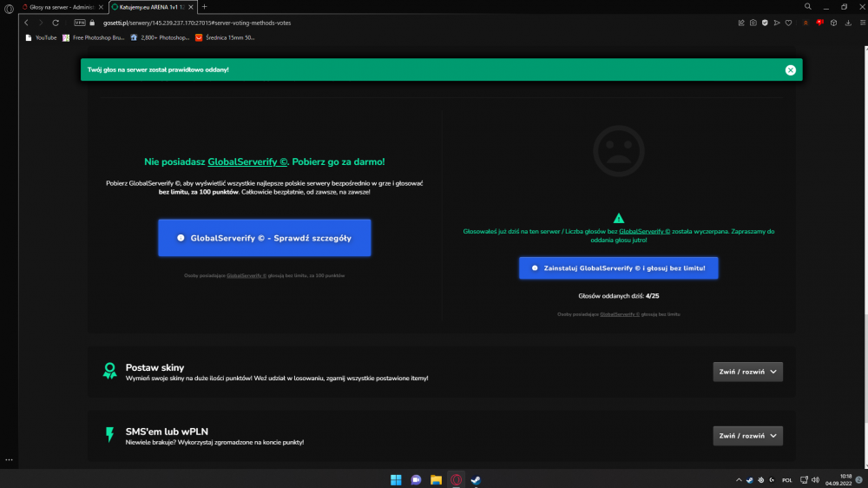Open the notification center badge
This screenshot has height=488, width=868.
[859, 479]
